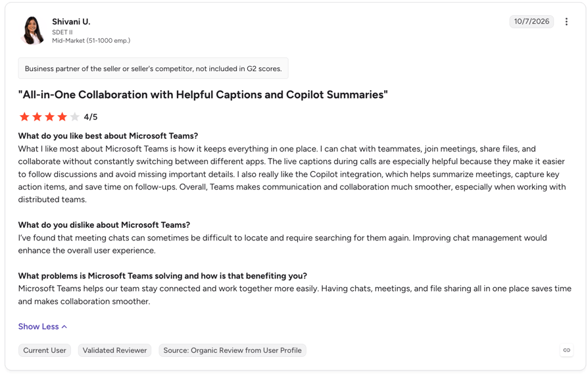Screen dimensions: 588x374
Task: Click the 4/5 rating score text
Action: 90,117
